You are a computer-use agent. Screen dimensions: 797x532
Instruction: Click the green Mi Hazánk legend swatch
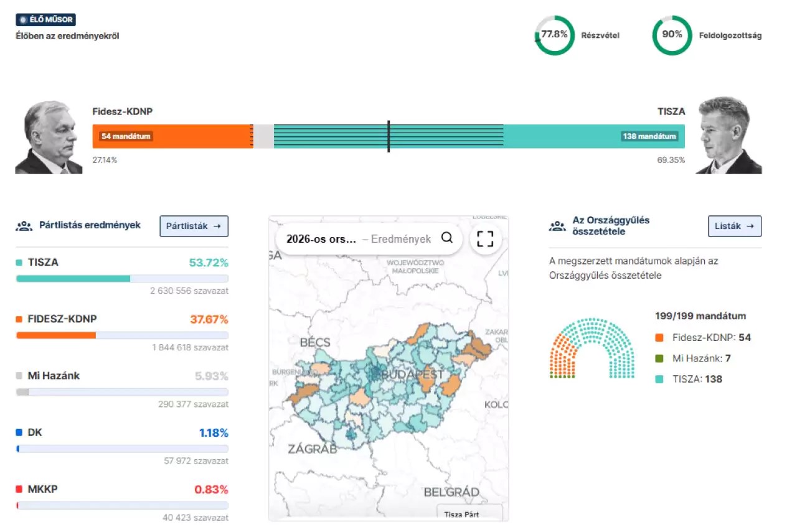click(659, 358)
